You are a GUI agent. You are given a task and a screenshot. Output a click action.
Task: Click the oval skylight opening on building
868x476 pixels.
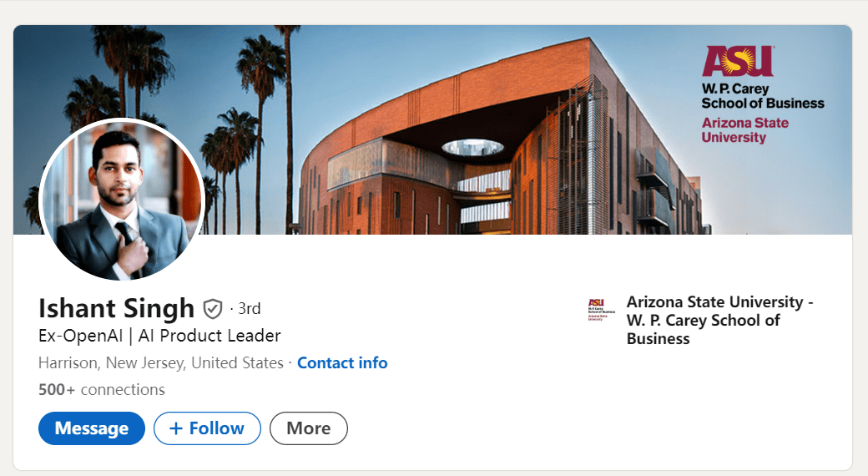coord(472,148)
